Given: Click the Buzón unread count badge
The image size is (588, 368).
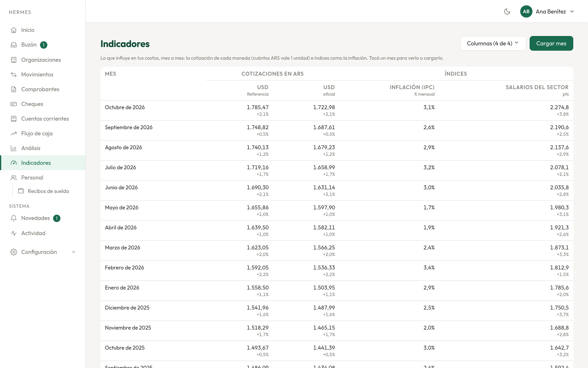Looking at the screenshot, I should tap(43, 45).
